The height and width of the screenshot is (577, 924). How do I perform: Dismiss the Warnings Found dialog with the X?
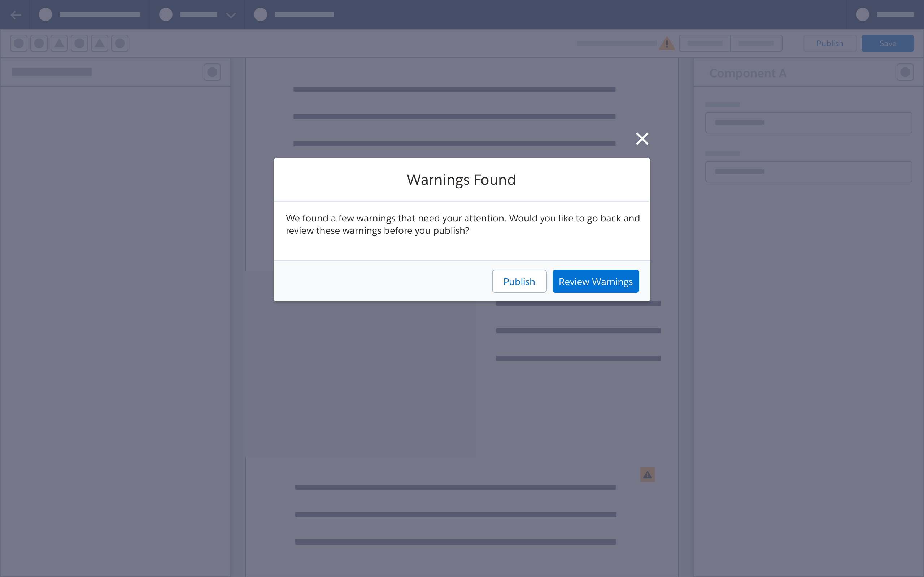pyautogui.click(x=642, y=138)
